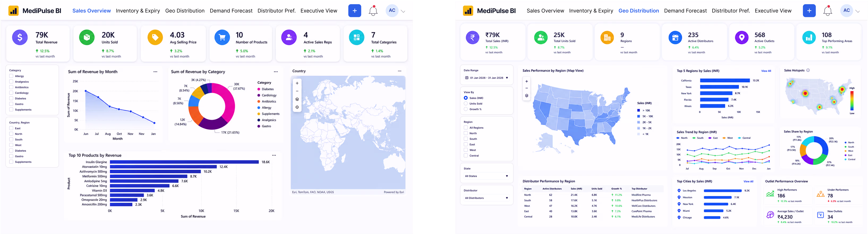
Task: Click the rupee icon on Total Sales (INR) card
Action: [x=472, y=37]
